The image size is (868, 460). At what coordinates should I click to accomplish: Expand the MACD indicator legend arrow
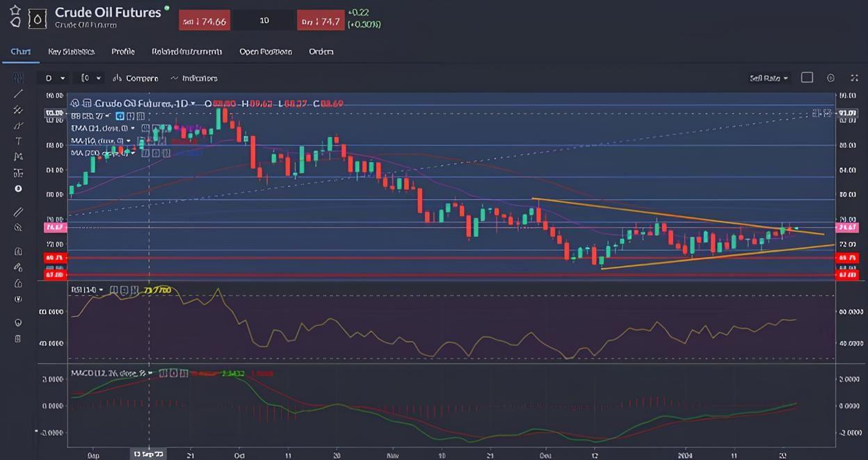click(151, 373)
